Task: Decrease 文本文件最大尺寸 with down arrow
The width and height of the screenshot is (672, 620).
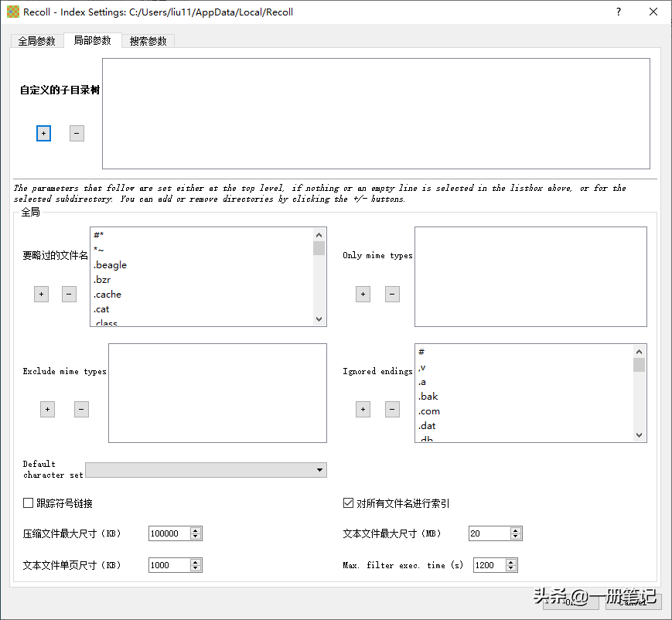Action: tap(516, 537)
